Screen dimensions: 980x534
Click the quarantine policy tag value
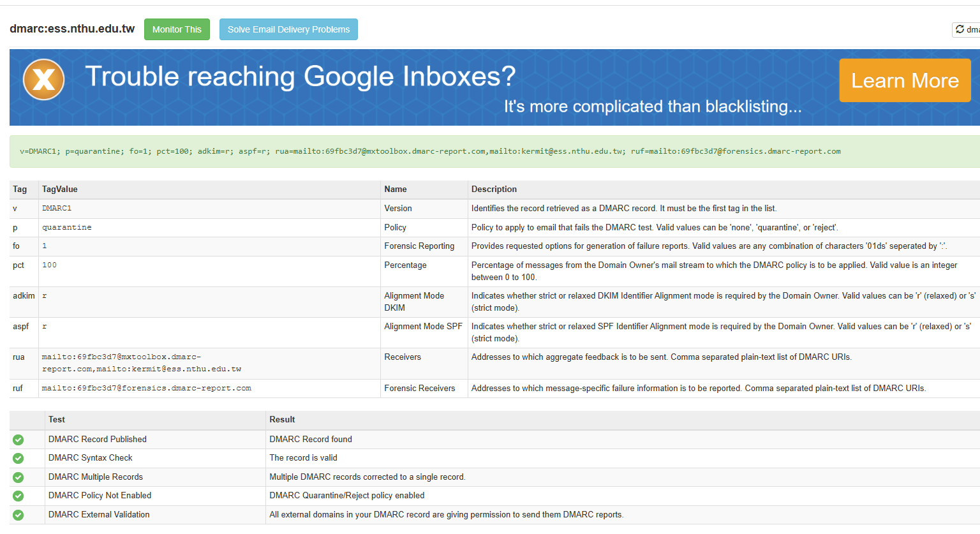click(67, 227)
